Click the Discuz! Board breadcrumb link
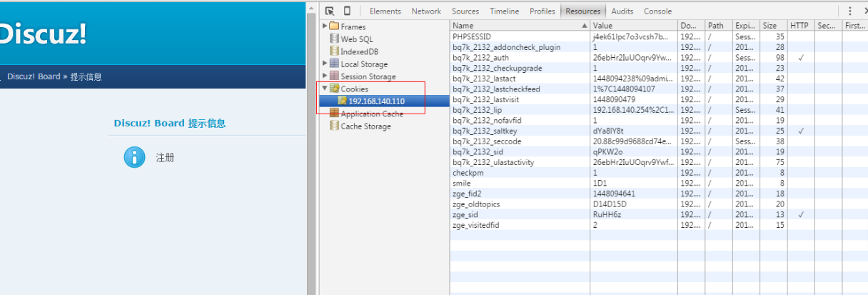This screenshot has width=868, height=295. (x=34, y=76)
